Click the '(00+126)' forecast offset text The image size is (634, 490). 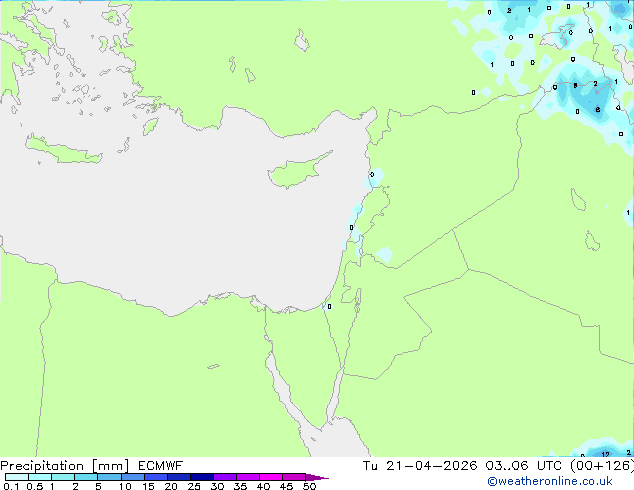pos(602,466)
